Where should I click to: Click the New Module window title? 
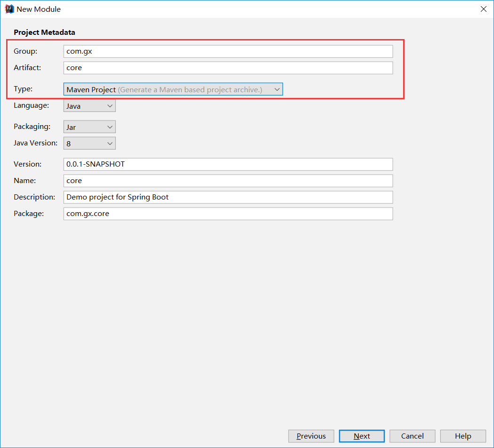pos(39,9)
